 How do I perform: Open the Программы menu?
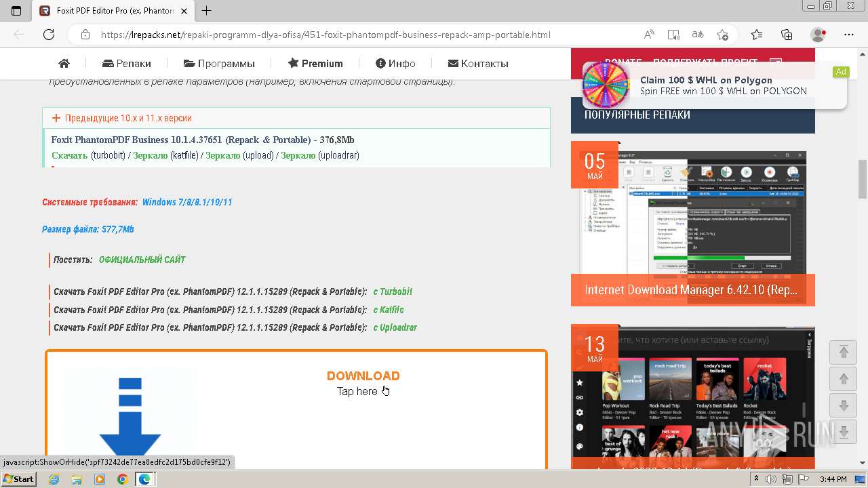(x=219, y=63)
